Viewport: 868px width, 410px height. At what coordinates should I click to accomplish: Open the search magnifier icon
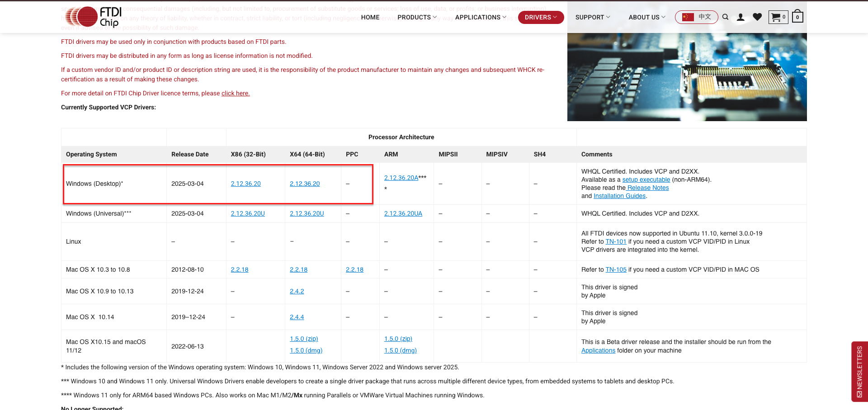(725, 17)
